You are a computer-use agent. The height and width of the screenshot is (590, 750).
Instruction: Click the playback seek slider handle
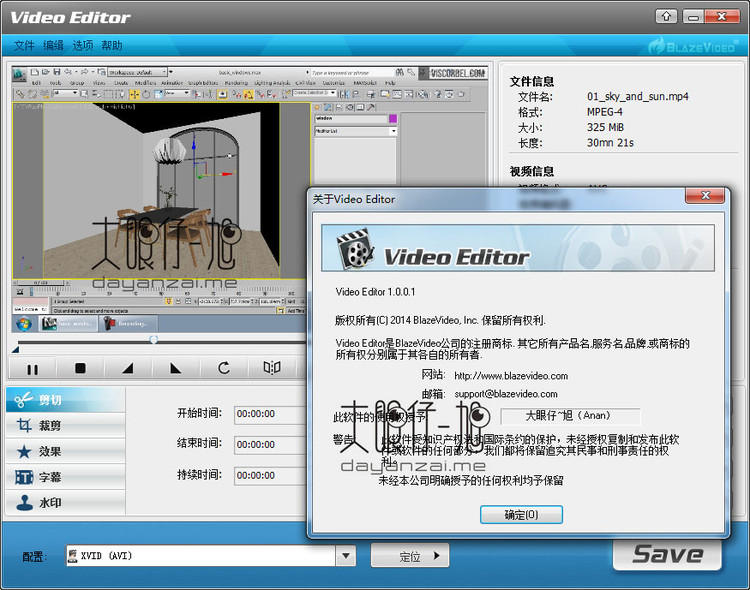tap(154, 340)
